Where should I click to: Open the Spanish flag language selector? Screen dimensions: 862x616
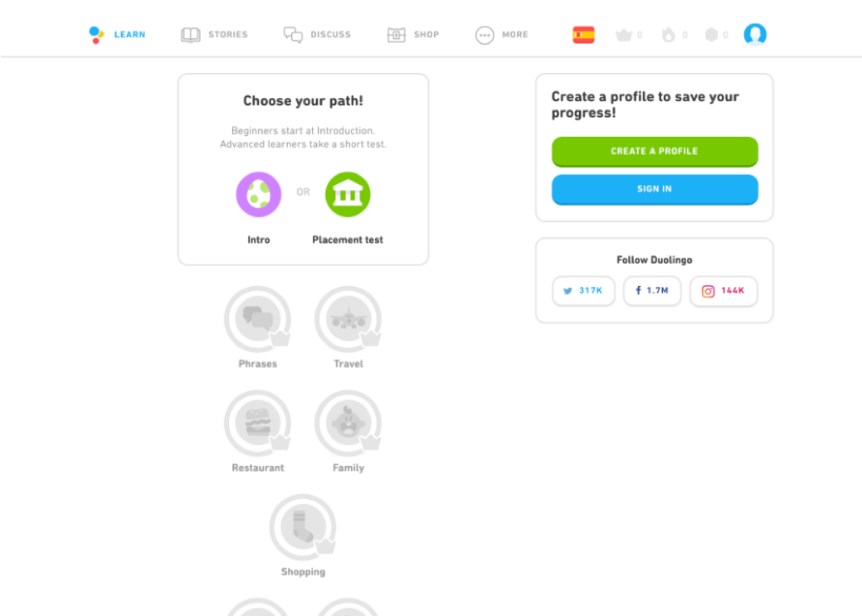point(583,35)
